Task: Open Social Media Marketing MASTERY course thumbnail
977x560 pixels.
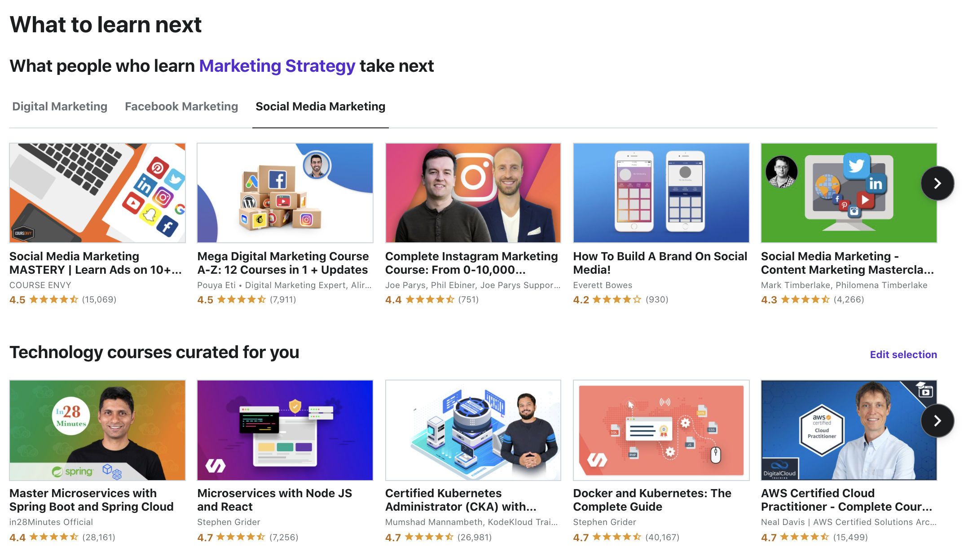Action: click(97, 193)
